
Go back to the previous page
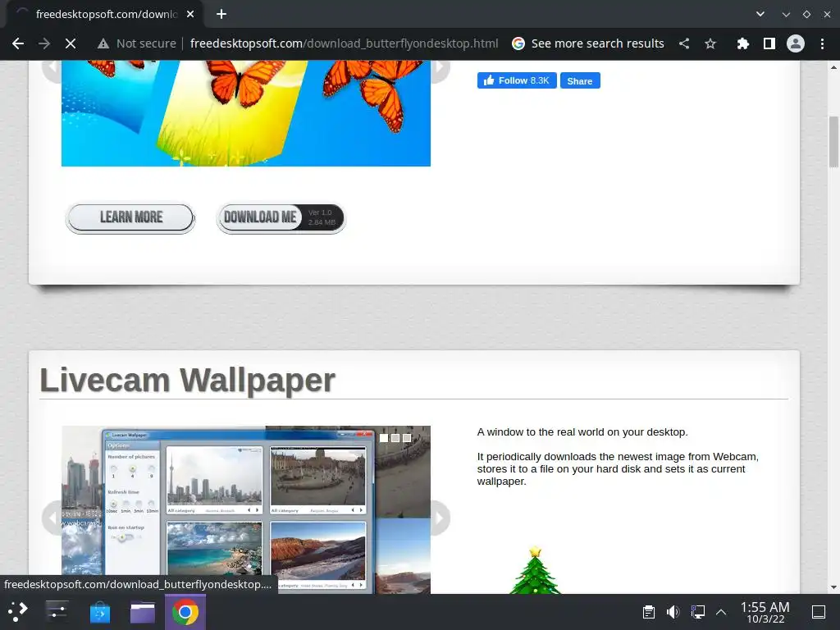[x=18, y=43]
